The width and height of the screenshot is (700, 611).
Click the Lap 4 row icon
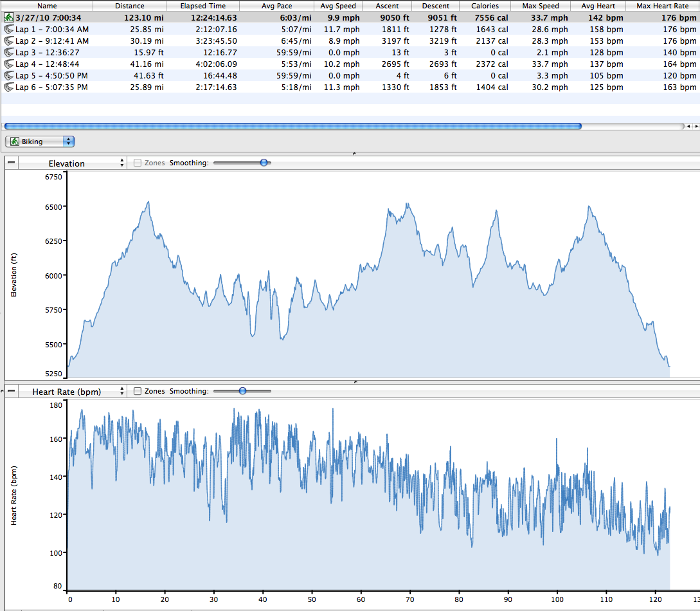(x=9, y=64)
